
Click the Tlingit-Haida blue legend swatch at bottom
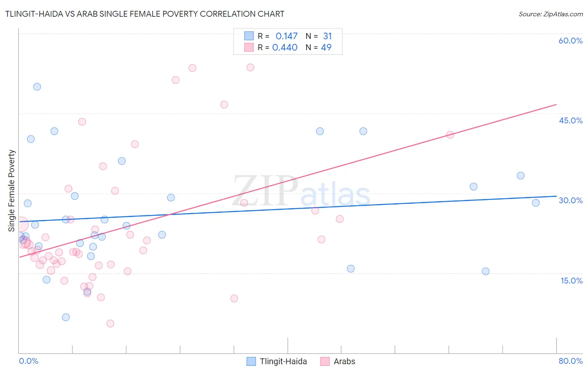[251, 361]
